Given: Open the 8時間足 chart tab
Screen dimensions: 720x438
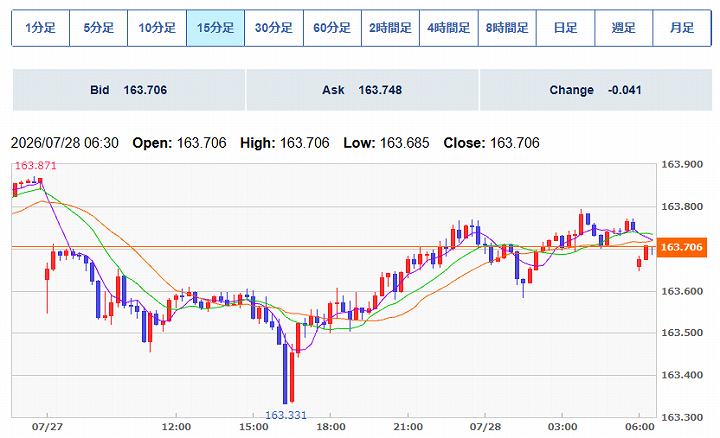Looking at the screenshot, I should [x=507, y=28].
